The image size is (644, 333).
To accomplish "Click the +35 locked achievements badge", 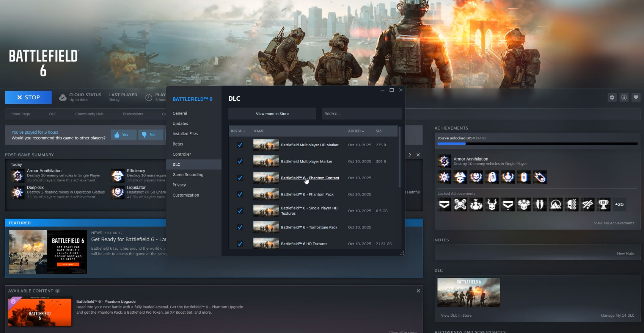I will point(619,205).
